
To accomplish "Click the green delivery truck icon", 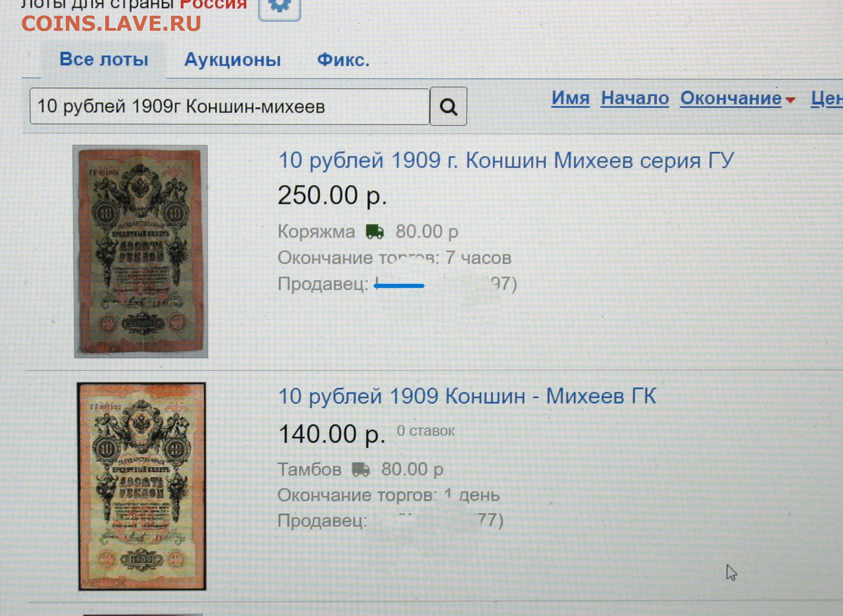I will coord(375,231).
